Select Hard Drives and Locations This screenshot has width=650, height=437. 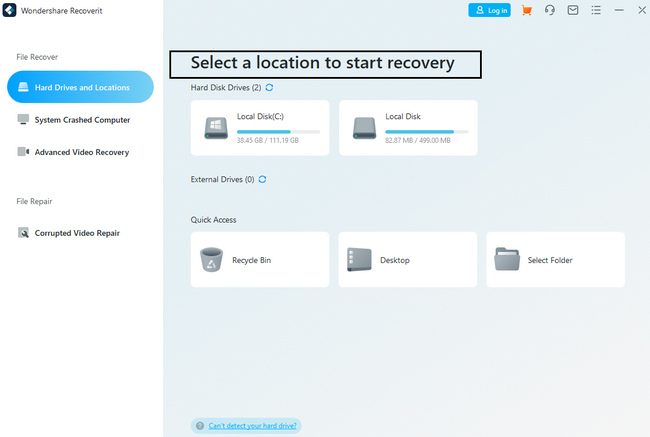coord(80,87)
